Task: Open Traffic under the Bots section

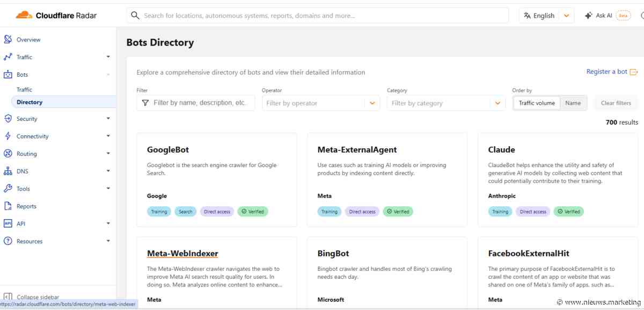Action: 24,90
